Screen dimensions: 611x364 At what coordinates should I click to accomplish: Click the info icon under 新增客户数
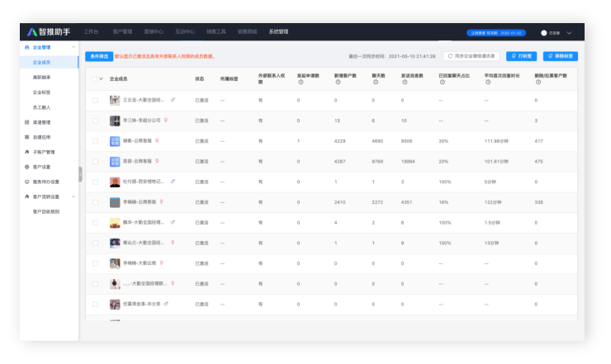(x=338, y=83)
